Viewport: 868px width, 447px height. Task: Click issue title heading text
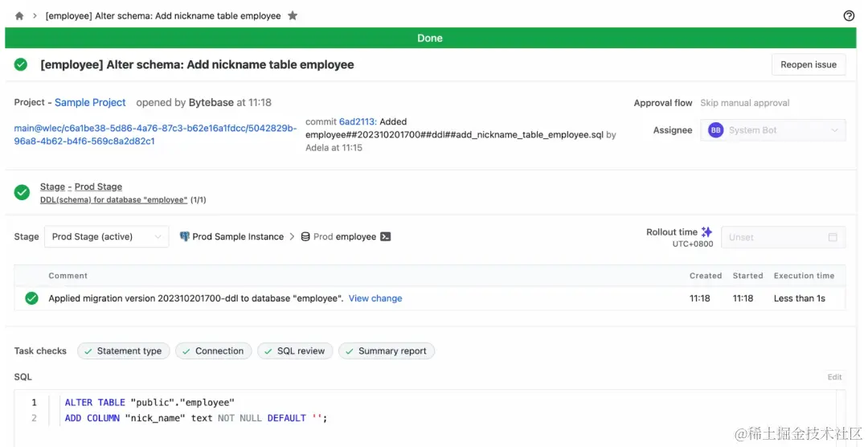(x=197, y=65)
